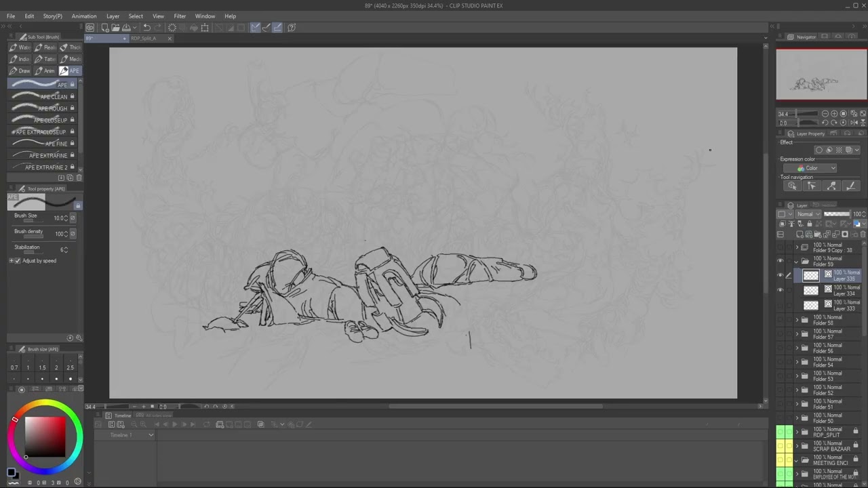Expand the SCRAP BAZAAR folder
The height and width of the screenshot is (488, 868).
[x=797, y=446]
